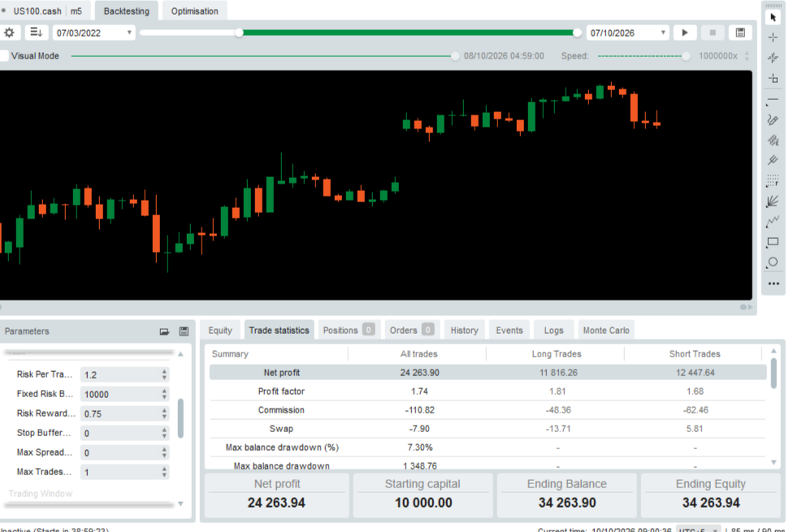Open more drawing tools menu
The height and width of the screenshot is (532, 789).
pyautogui.click(x=774, y=283)
